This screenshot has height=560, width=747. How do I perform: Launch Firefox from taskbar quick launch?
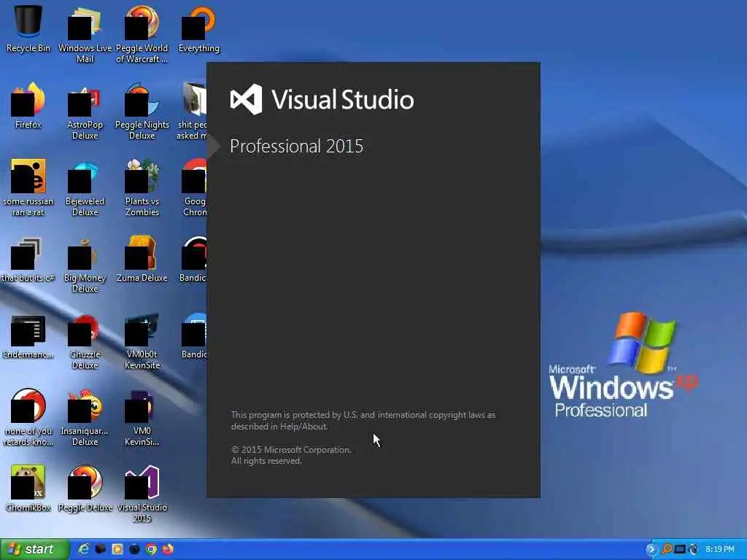pos(168,549)
